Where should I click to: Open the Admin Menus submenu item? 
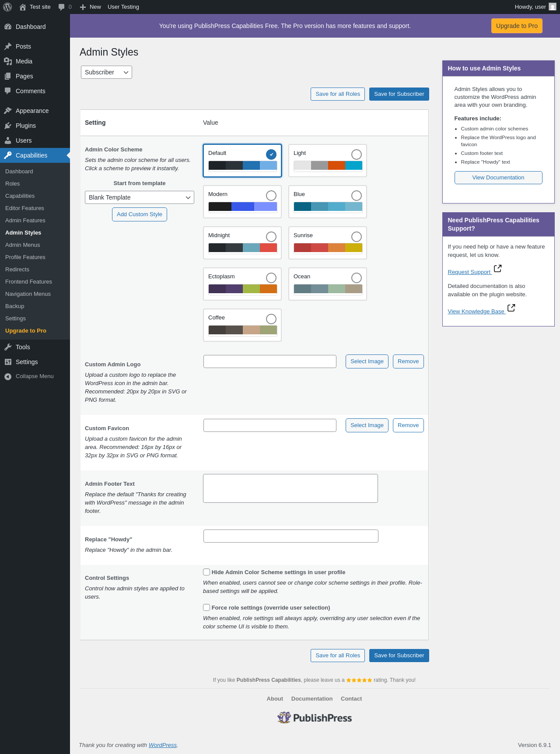coord(23,245)
